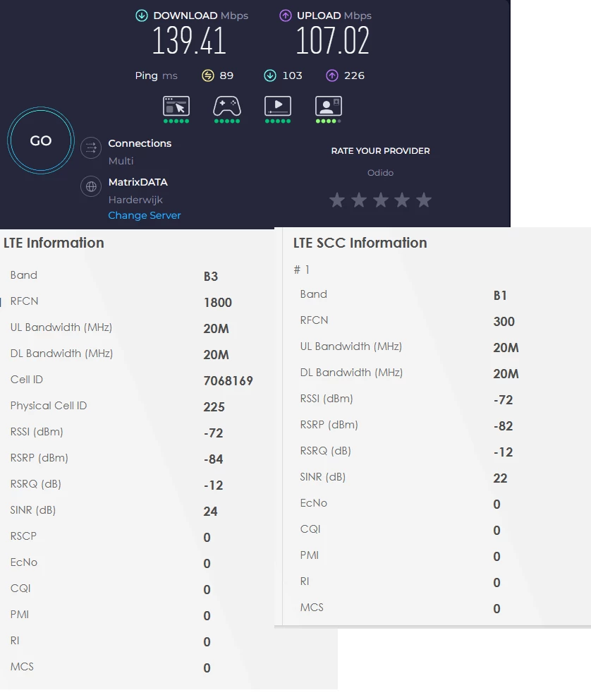The height and width of the screenshot is (700, 591).
Task: Click the Change Server link
Action: [145, 215]
